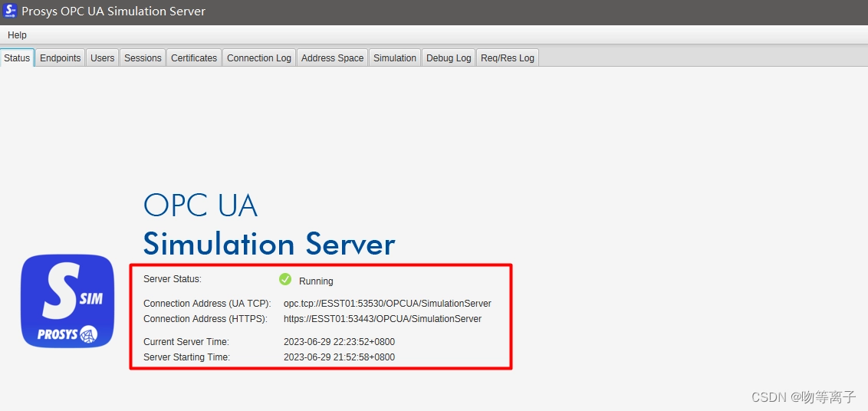Image resolution: width=868 pixels, height=411 pixels.
Task: Click the Prosys title bar app icon
Action: 10,11
